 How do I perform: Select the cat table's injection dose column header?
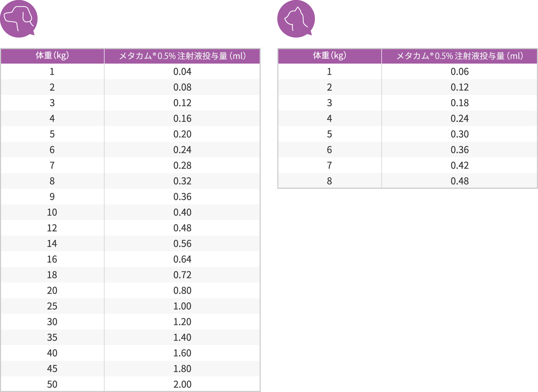[x=459, y=56]
